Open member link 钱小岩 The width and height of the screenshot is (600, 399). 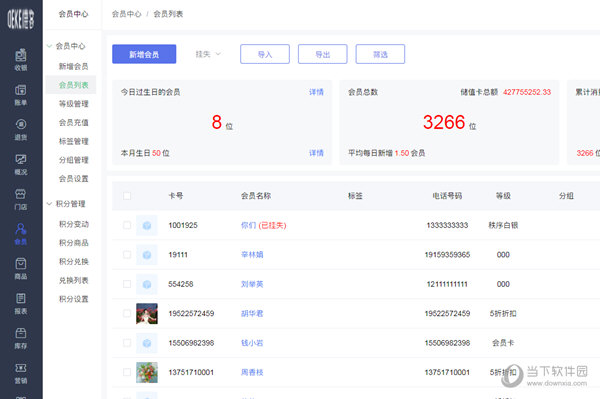coord(252,343)
